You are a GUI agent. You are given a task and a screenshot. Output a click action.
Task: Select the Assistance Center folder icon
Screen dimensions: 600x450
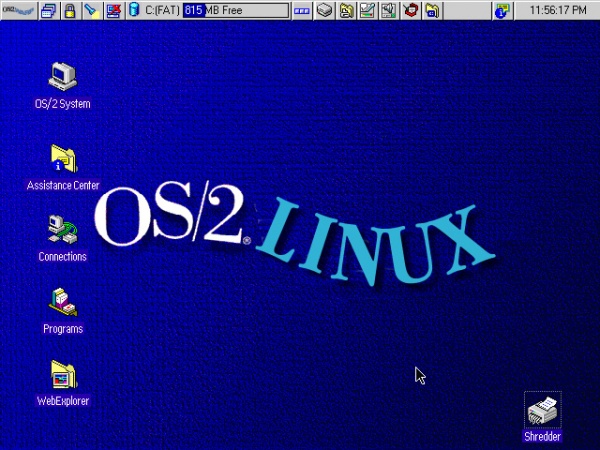coord(64,158)
